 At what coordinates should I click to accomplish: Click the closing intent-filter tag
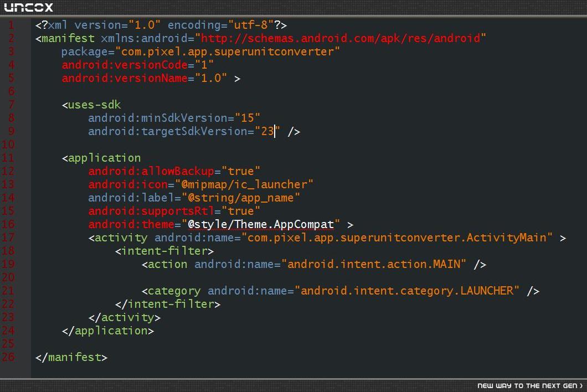[x=168, y=304]
